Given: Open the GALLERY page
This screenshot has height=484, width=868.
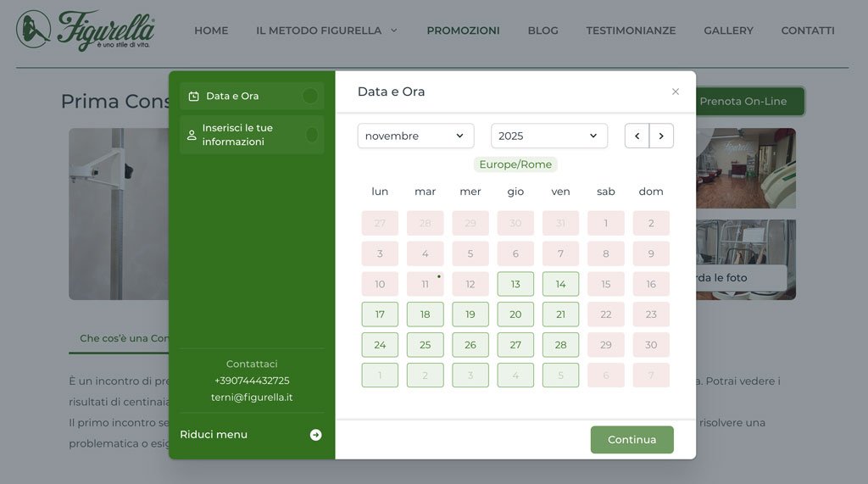Looking at the screenshot, I should [x=728, y=31].
